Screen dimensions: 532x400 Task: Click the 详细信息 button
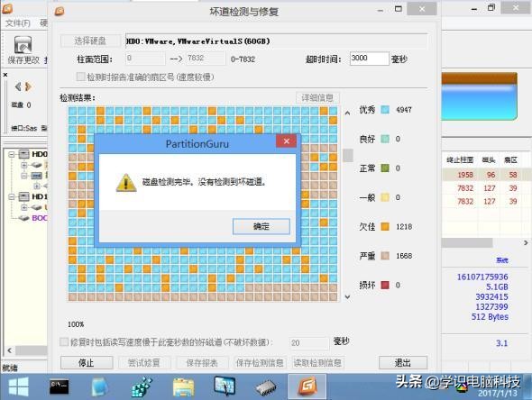317,98
